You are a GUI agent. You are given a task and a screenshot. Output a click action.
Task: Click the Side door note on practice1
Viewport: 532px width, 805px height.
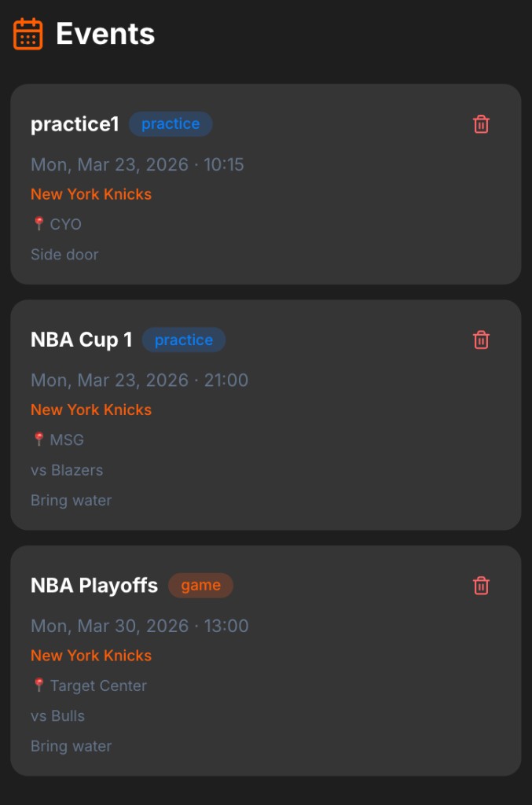[64, 255]
